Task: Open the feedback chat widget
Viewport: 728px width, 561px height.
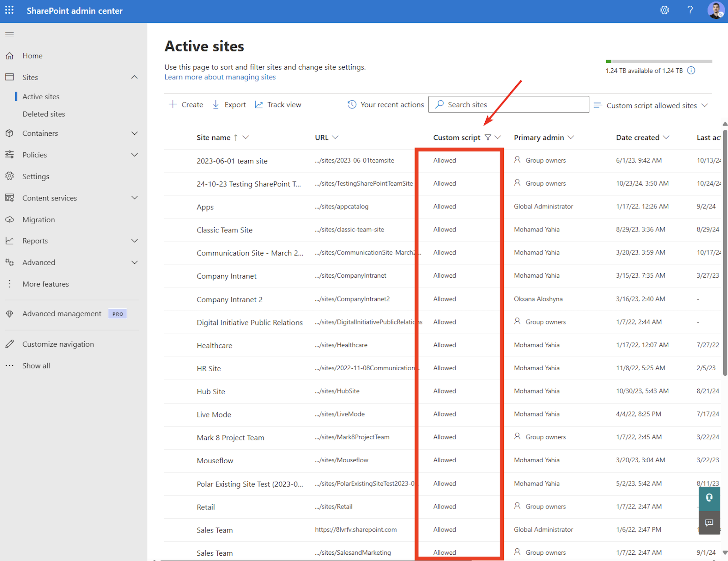Action: tap(709, 522)
